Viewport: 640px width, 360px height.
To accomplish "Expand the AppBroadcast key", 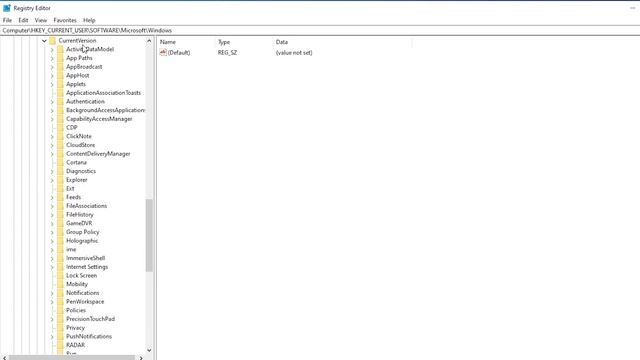I will (x=52, y=67).
